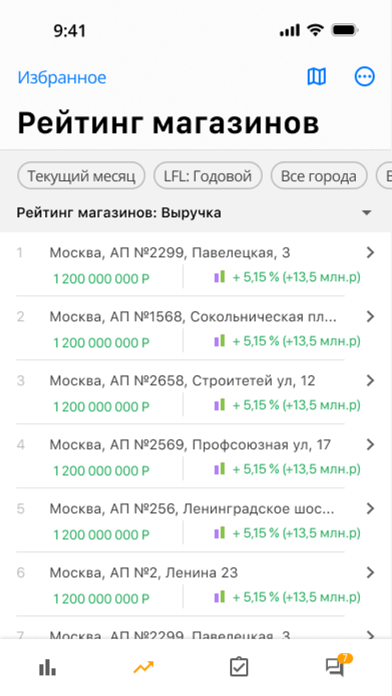Expand the Рейтинг магазинов: Выручка dropdown arrow
Image resolution: width=392 pixels, height=696 pixels.
[x=367, y=213]
